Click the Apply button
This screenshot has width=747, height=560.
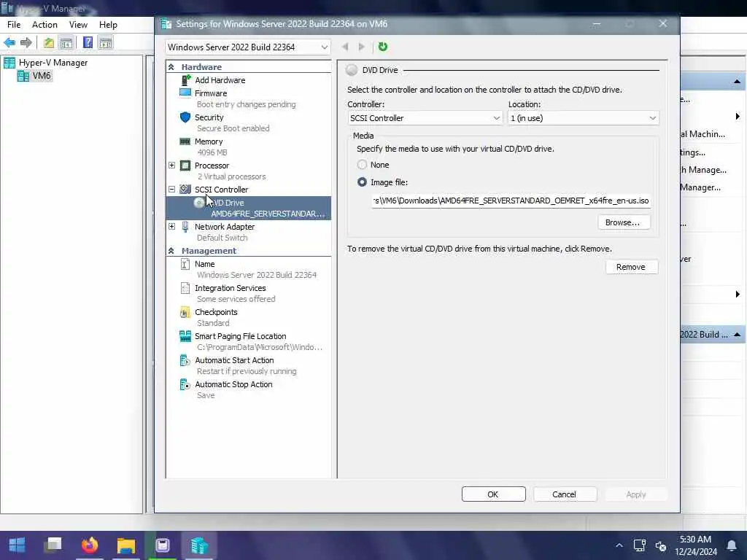636,494
